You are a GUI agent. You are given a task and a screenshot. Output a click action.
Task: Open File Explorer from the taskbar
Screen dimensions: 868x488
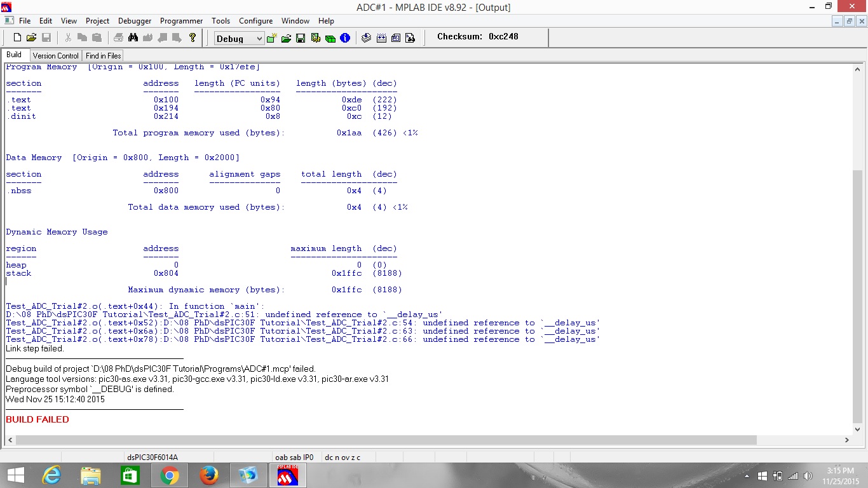point(91,475)
